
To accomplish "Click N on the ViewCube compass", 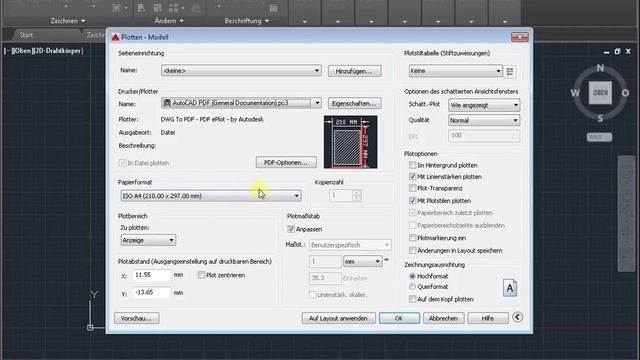I will click(600, 68).
